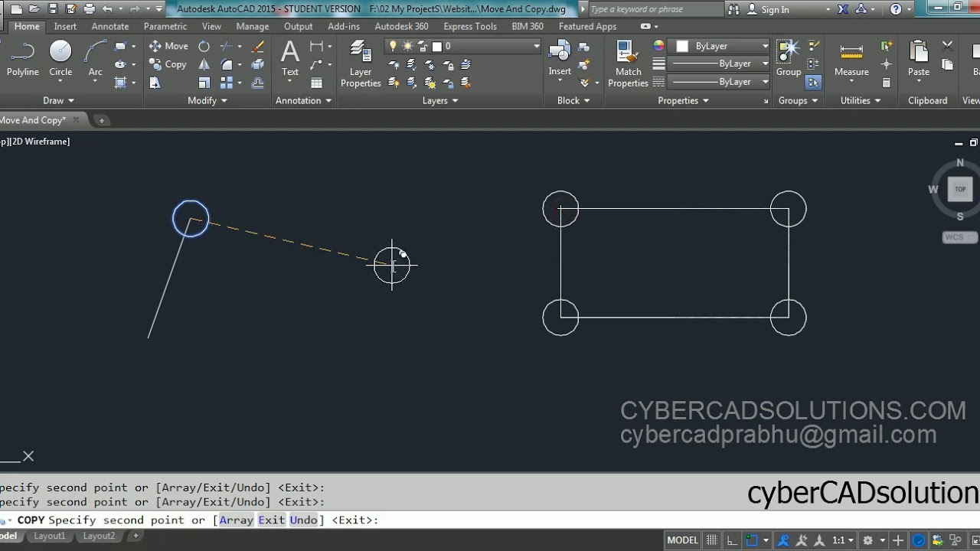This screenshot has width=980, height=551.
Task: Open the Manage ribbon tab
Action: tap(253, 26)
